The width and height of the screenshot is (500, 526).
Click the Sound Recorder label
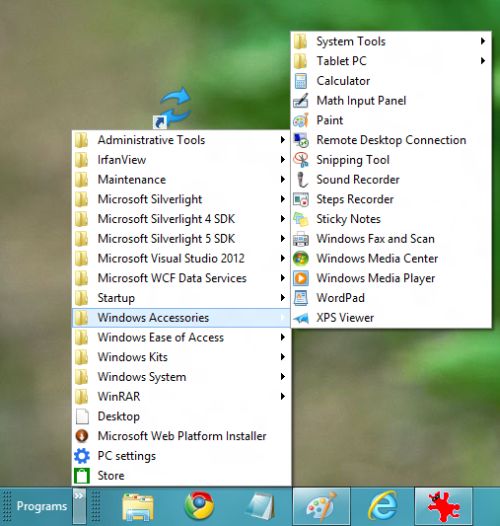pyautogui.click(x=358, y=179)
